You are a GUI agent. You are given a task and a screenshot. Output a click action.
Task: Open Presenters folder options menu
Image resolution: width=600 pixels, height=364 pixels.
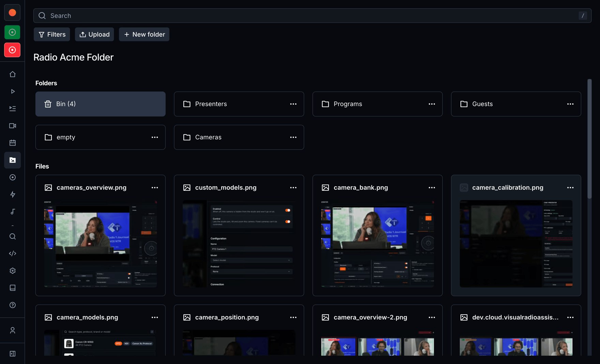pos(293,104)
